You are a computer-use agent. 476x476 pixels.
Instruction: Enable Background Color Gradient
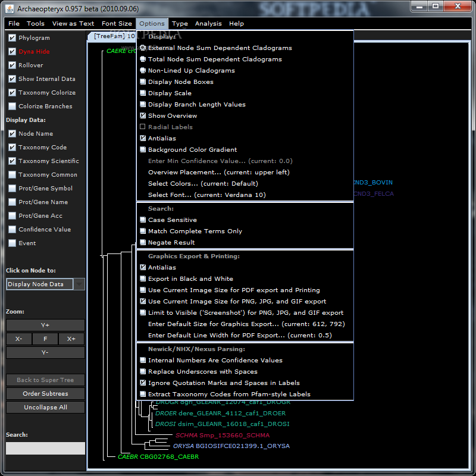pos(245,149)
